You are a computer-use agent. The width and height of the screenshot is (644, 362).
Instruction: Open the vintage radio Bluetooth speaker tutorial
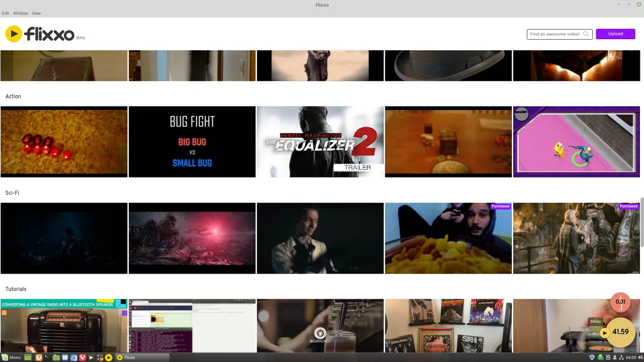64,326
